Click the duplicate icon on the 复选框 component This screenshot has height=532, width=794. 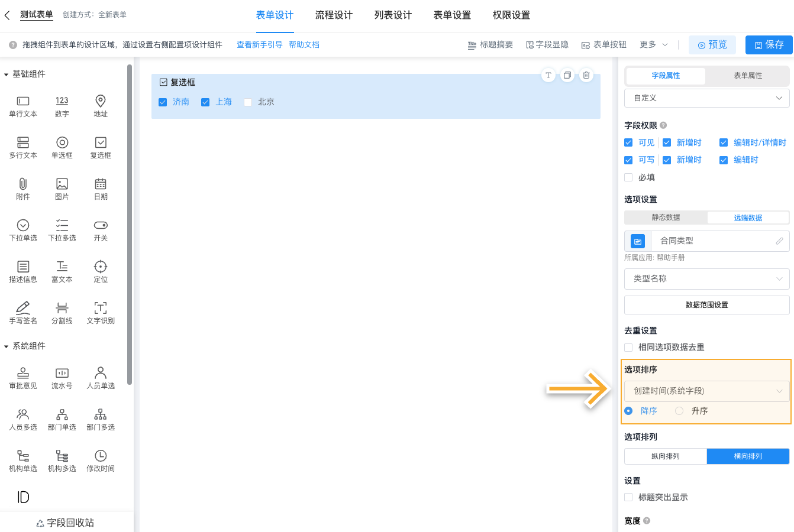tap(567, 75)
